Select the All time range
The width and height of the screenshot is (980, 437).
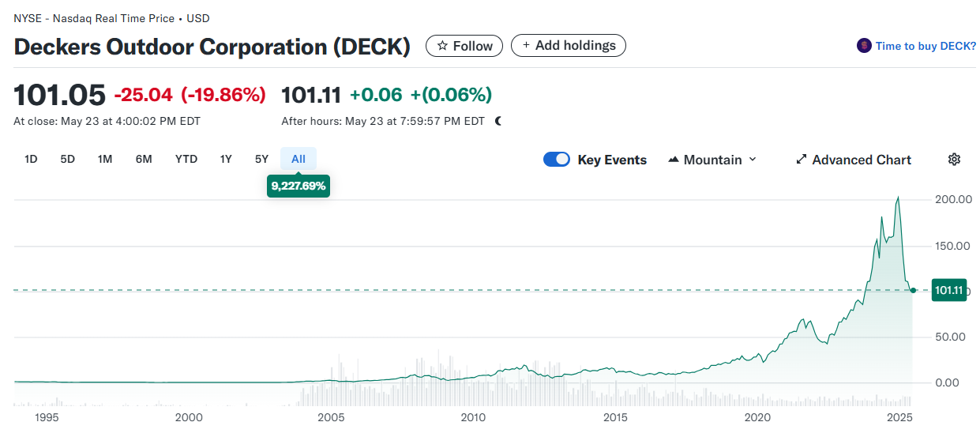[x=299, y=159]
